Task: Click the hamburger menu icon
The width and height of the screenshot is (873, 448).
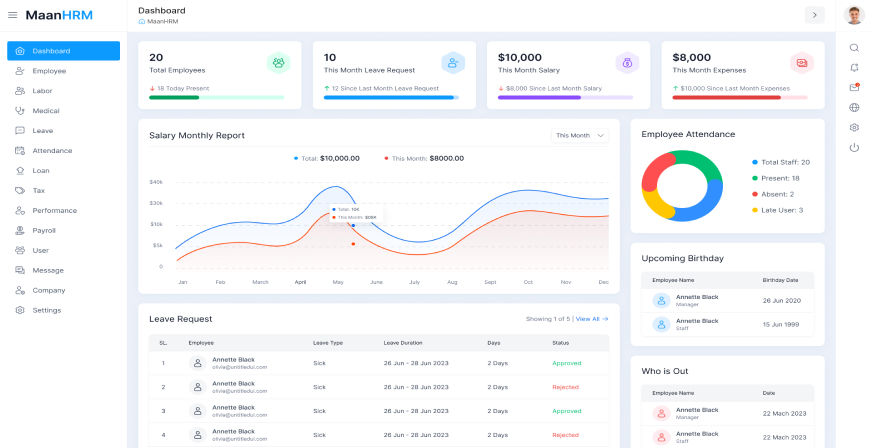Action: 13,15
